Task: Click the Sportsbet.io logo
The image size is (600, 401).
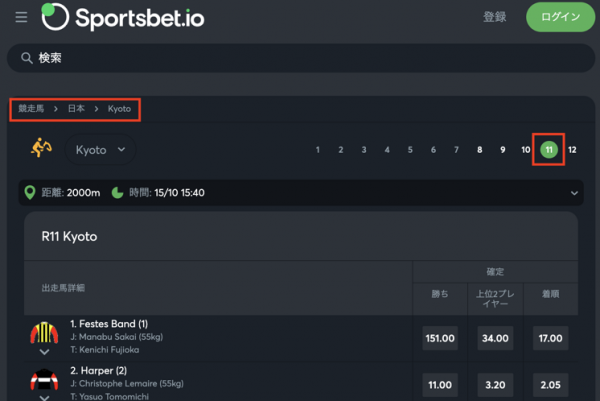Action: pyautogui.click(x=123, y=17)
